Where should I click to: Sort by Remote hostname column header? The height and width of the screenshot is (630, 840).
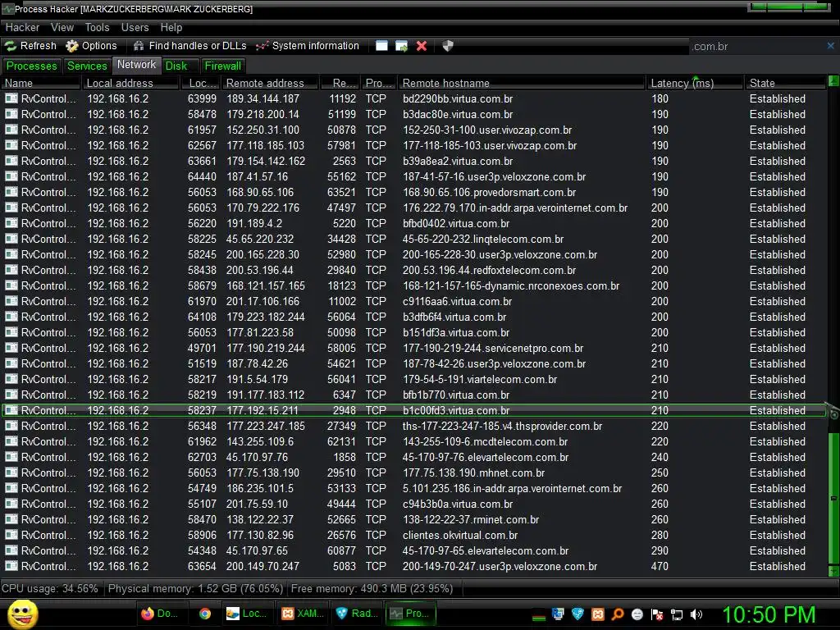(x=521, y=83)
